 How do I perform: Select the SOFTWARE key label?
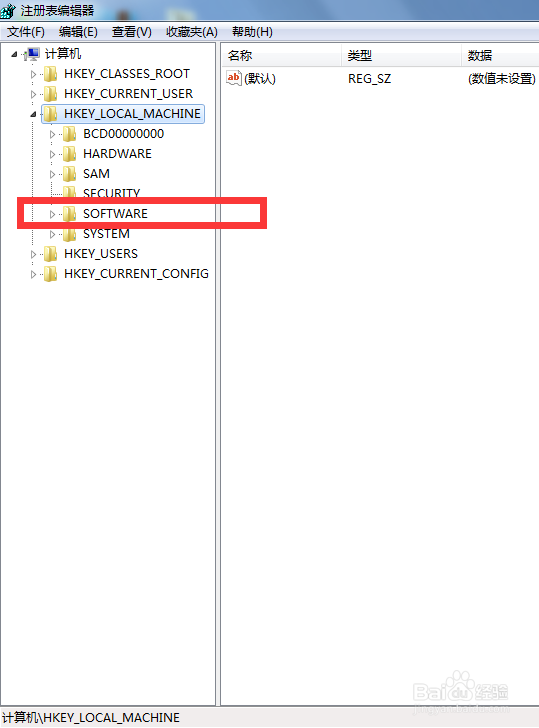click(115, 214)
